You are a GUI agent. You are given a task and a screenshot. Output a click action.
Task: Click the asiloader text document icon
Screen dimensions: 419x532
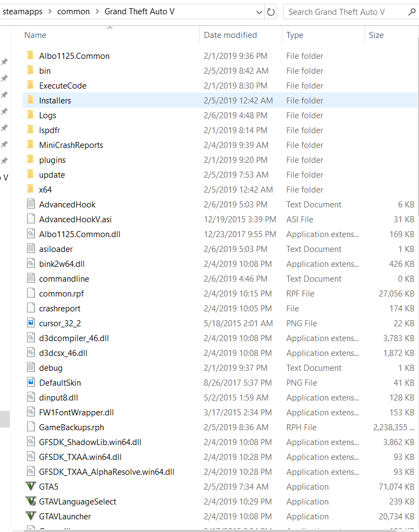tap(31, 249)
